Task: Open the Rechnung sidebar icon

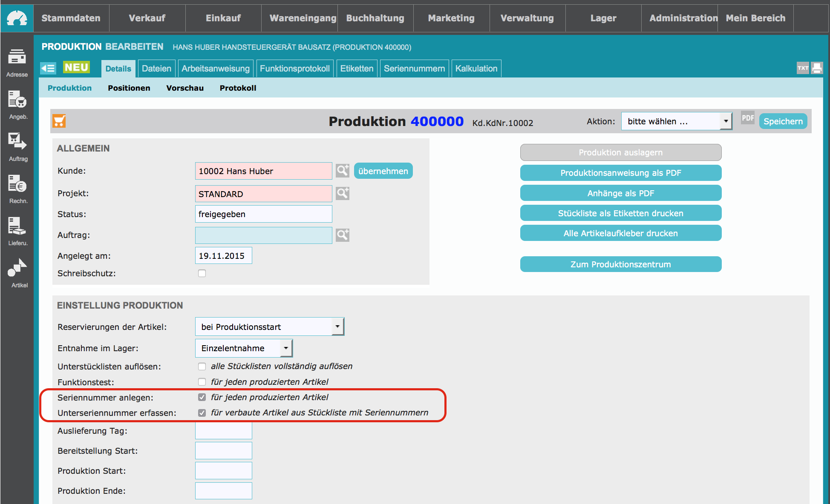Action: pos(17,189)
